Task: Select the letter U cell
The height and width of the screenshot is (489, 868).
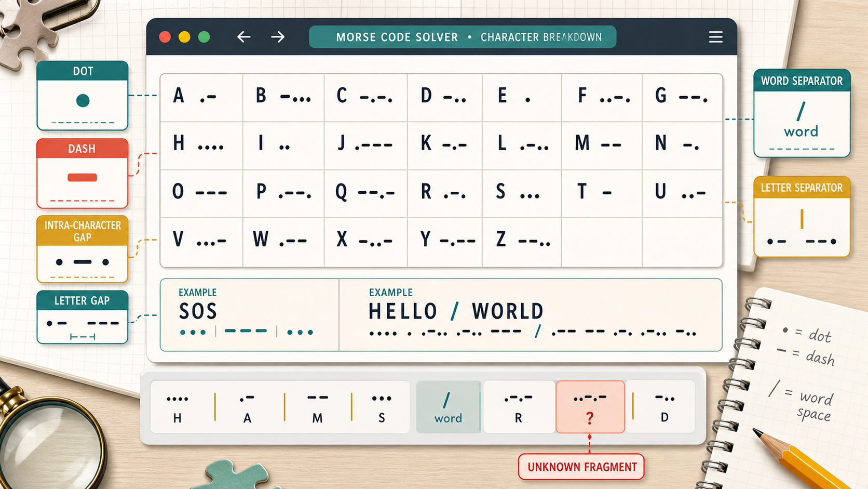Action: (682, 193)
